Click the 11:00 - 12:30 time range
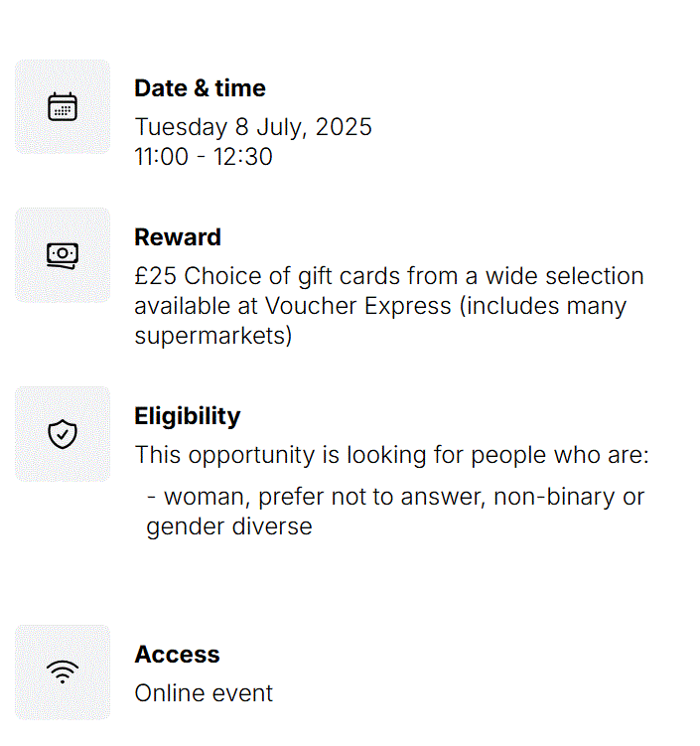This screenshot has width=700, height=746. click(x=204, y=157)
